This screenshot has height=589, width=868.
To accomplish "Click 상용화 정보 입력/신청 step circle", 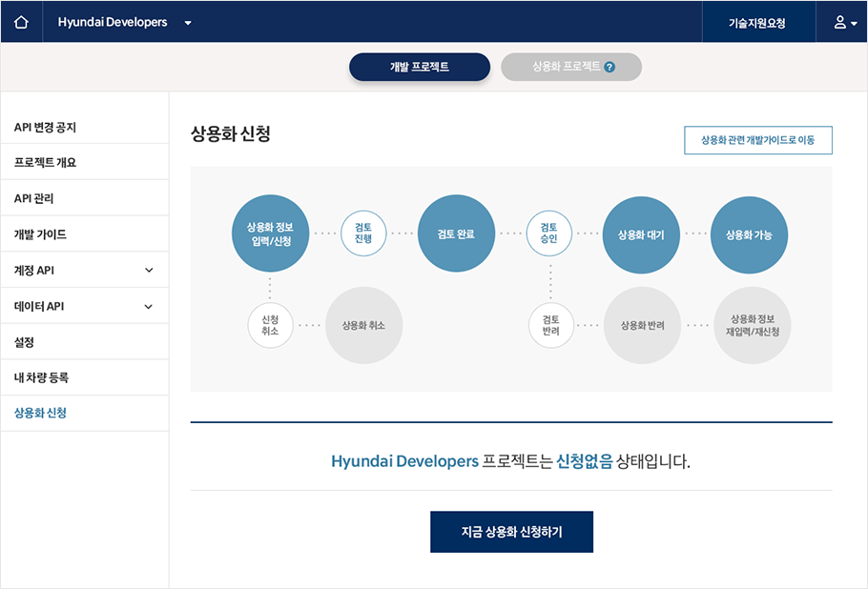I will [x=270, y=234].
